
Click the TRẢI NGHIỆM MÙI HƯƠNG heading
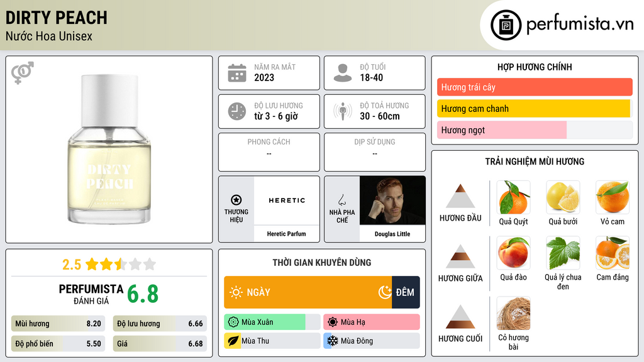535,162
